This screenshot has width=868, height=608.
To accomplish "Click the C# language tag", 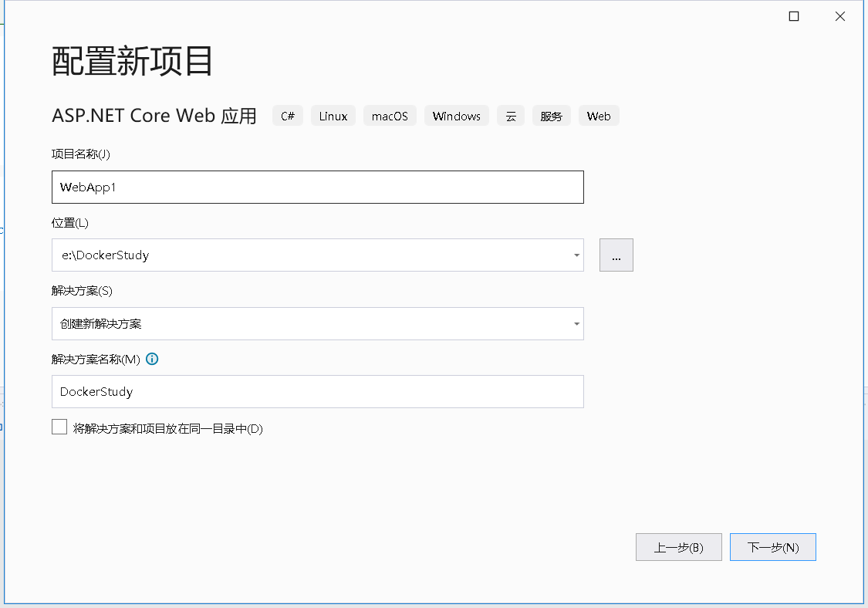I will 288,116.
